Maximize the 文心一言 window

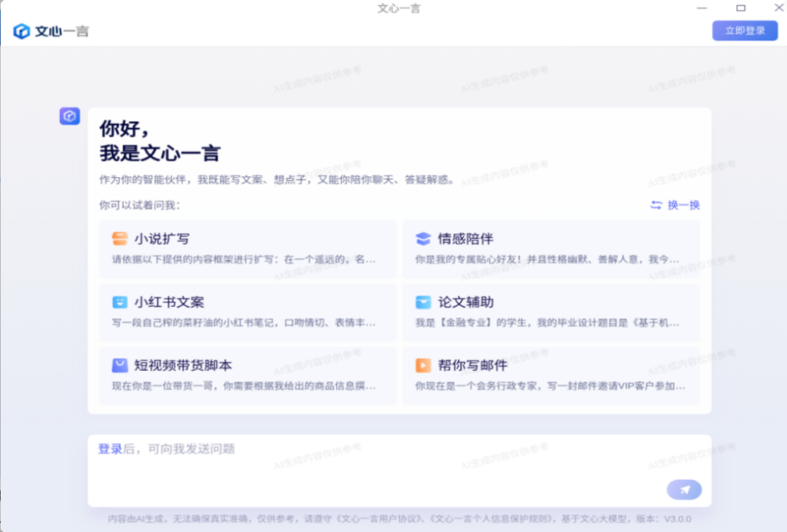[741, 8]
